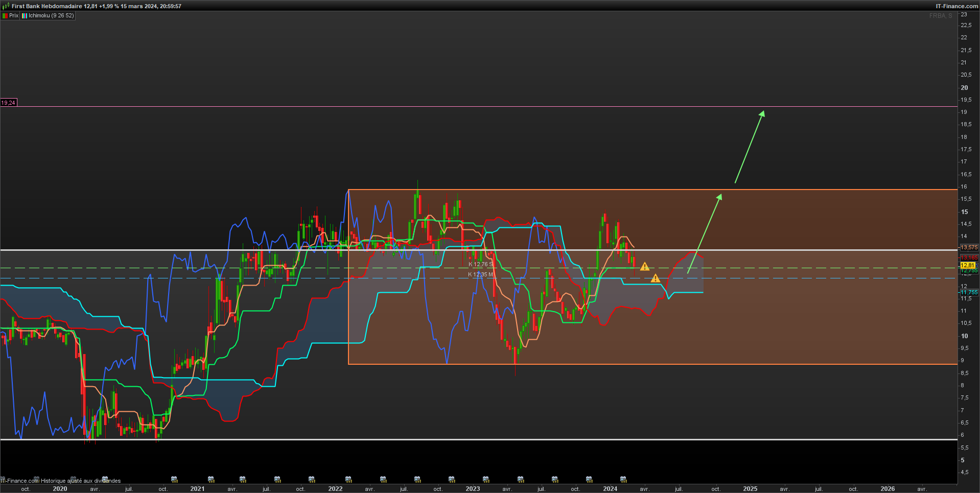Click the event calendar icon above 2022 label
980x493 pixels.
tap(348, 479)
